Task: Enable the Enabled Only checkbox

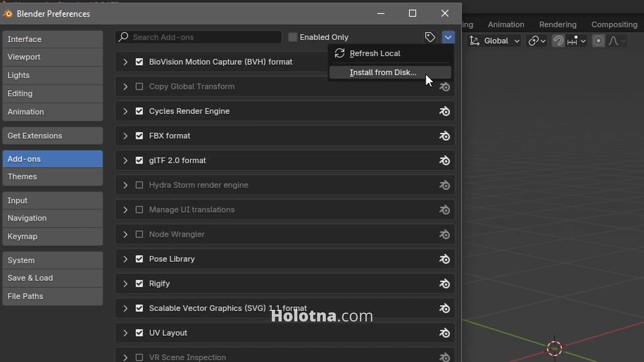Action: (293, 37)
